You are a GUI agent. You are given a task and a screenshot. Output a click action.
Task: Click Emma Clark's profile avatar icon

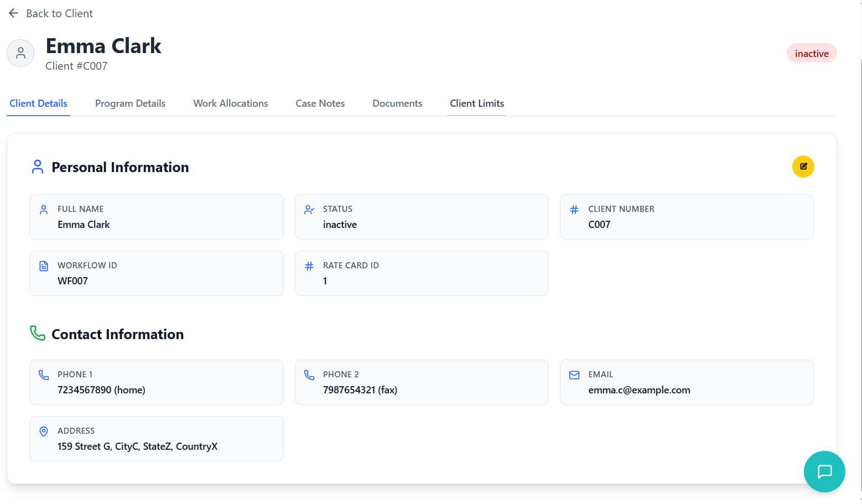(20, 53)
